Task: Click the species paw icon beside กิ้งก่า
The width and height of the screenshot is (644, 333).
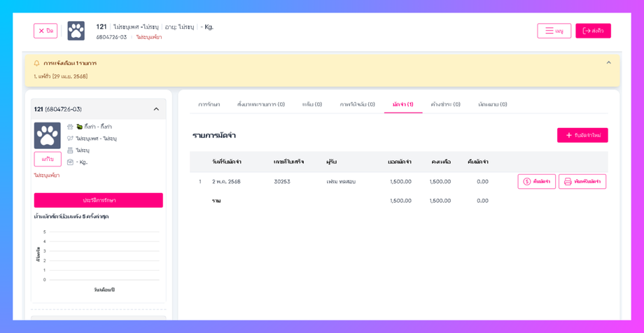Action: click(x=70, y=127)
